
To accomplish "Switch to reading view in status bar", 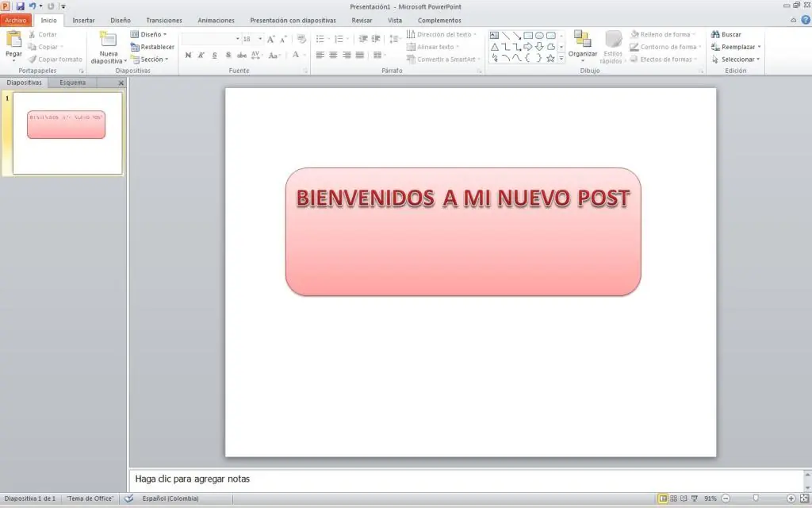I will tap(684, 498).
